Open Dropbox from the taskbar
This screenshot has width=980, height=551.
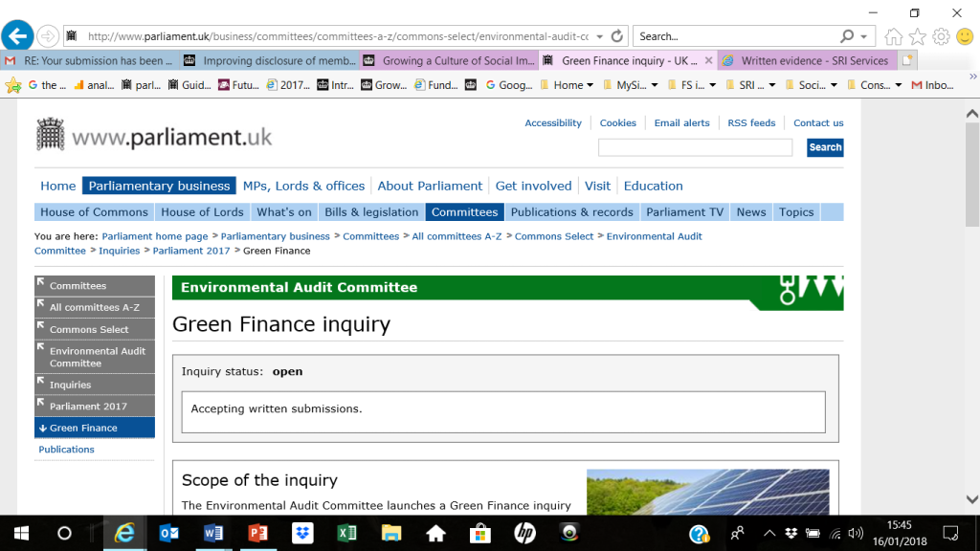point(302,534)
